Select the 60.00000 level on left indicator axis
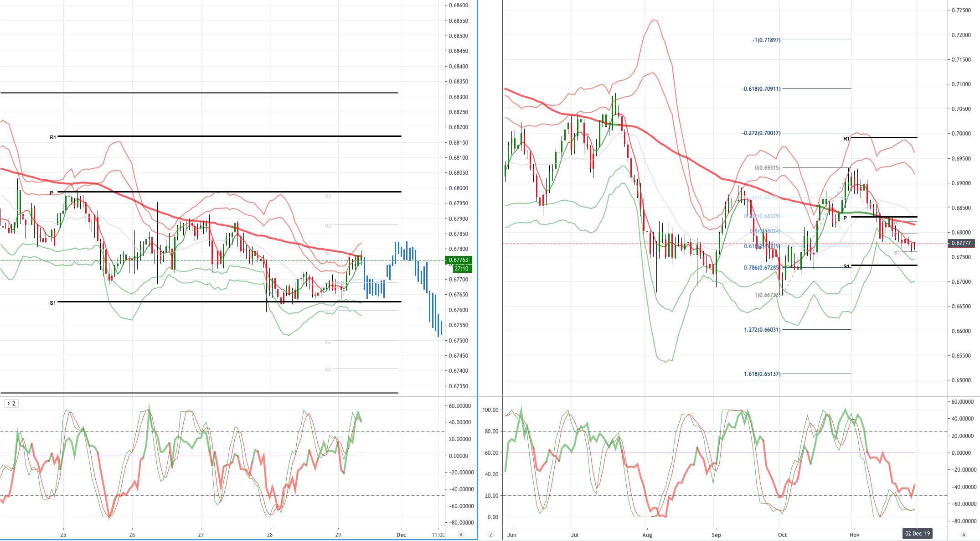 [x=460, y=406]
